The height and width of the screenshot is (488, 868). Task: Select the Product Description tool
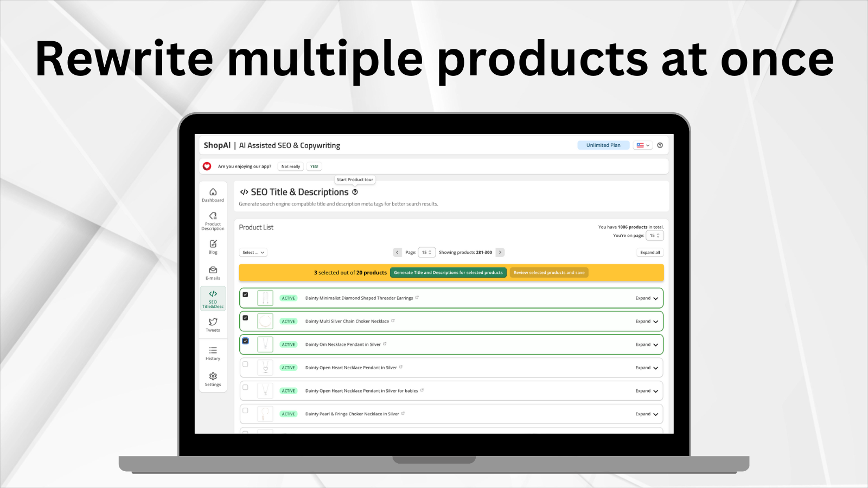(x=213, y=220)
